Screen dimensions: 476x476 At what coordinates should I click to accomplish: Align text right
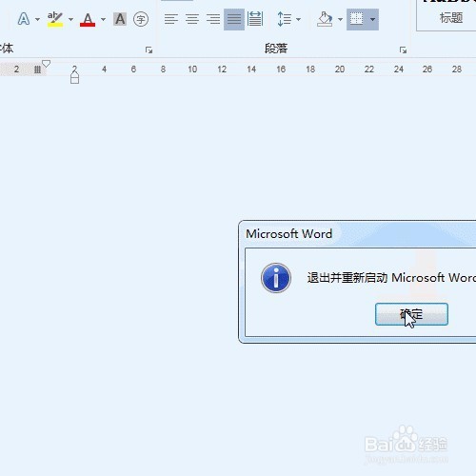[x=213, y=19]
